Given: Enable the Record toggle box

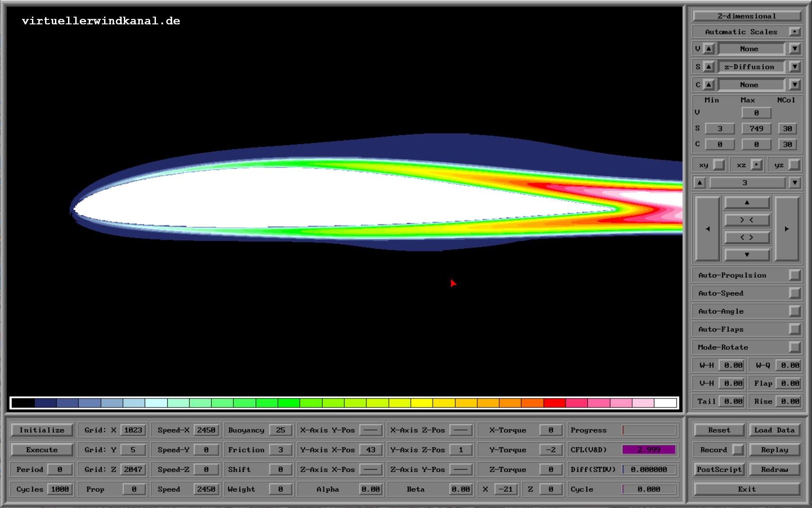Looking at the screenshot, I should [x=738, y=450].
